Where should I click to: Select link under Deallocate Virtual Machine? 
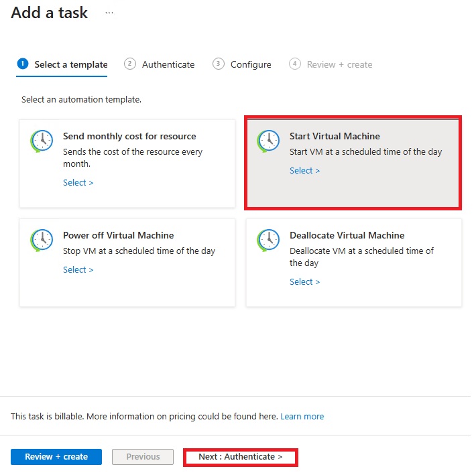304,282
